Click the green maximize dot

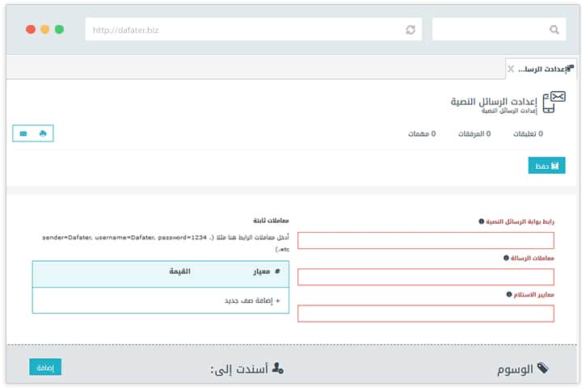[x=60, y=30]
